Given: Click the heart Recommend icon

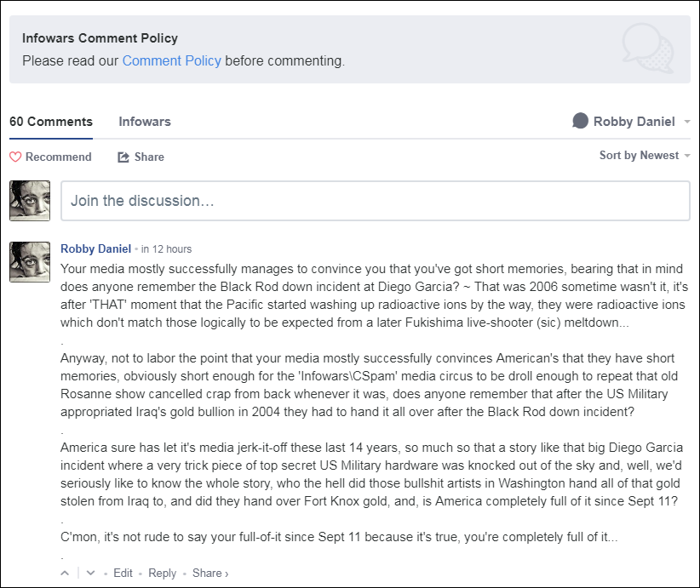Looking at the screenshot, I should point(14,157).
